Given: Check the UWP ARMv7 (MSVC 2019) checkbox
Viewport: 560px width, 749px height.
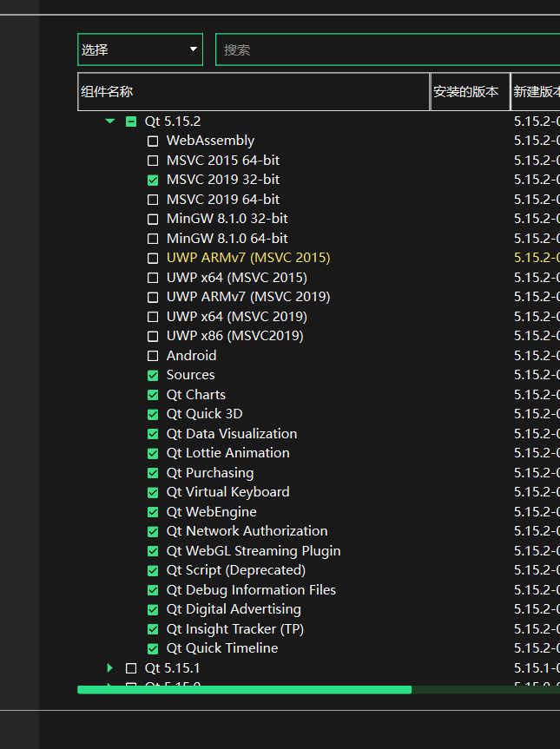Looking at the screenshot, I should coord(153,297).
